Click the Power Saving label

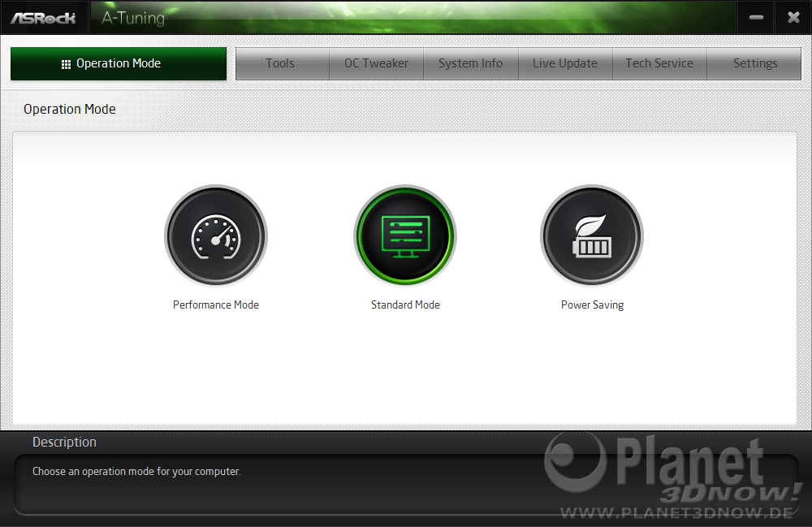tap(593, 305)
